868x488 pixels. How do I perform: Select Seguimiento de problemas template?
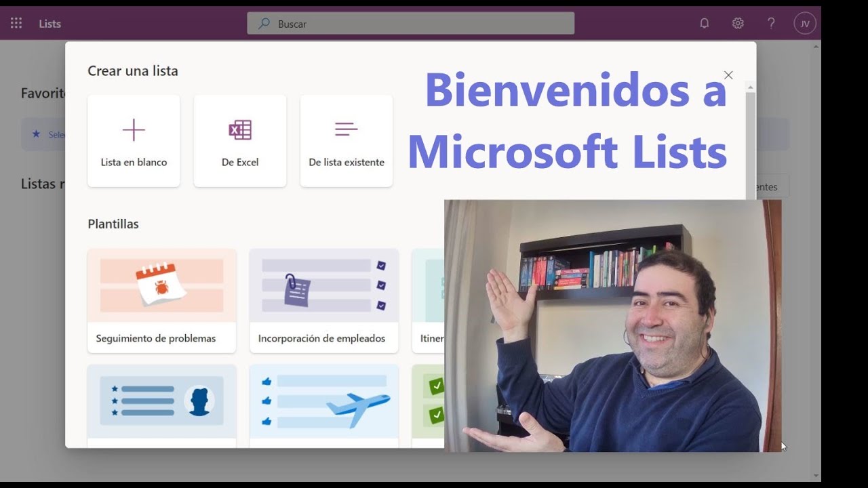162,301
